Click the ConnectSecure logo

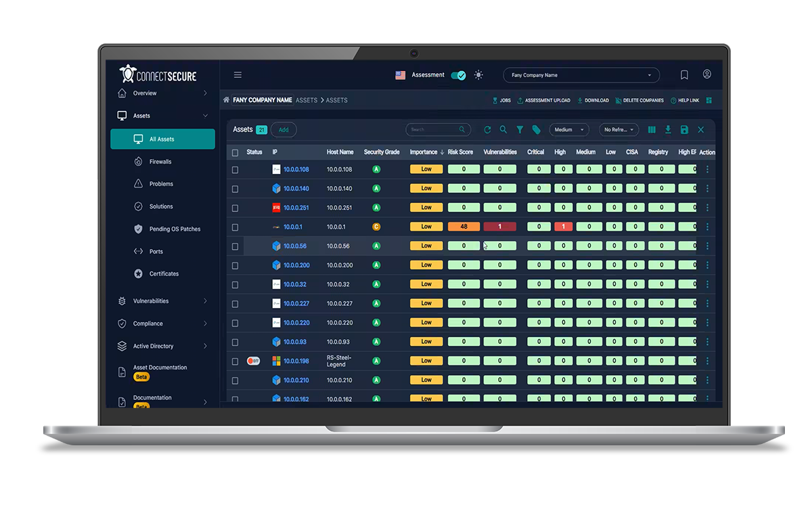(x=158, y=74)
